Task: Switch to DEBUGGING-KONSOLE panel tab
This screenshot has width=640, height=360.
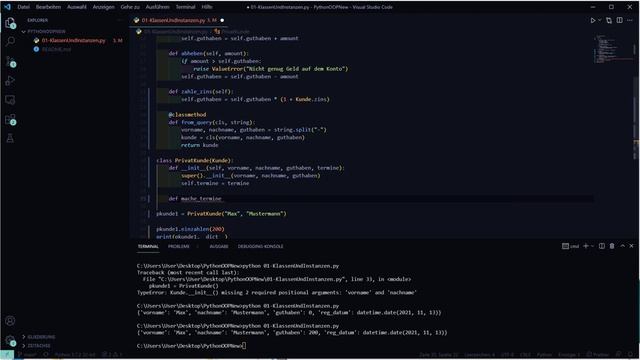Action: coord(260,247)
